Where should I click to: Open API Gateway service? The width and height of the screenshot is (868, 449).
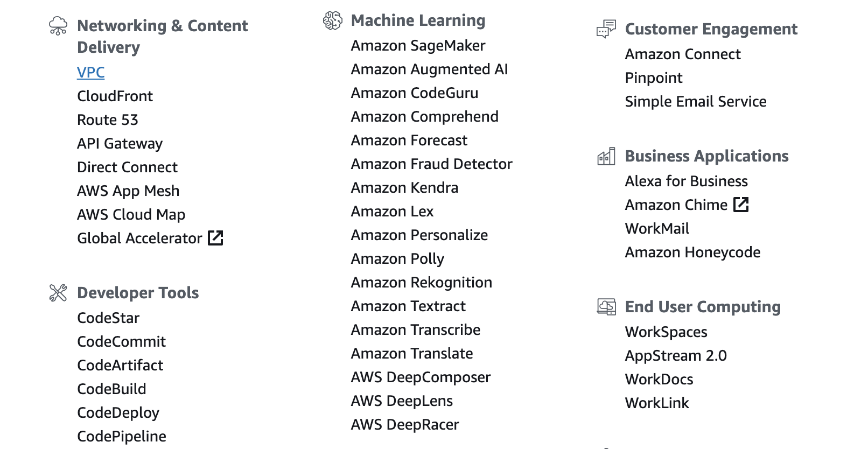click(120, 143)
